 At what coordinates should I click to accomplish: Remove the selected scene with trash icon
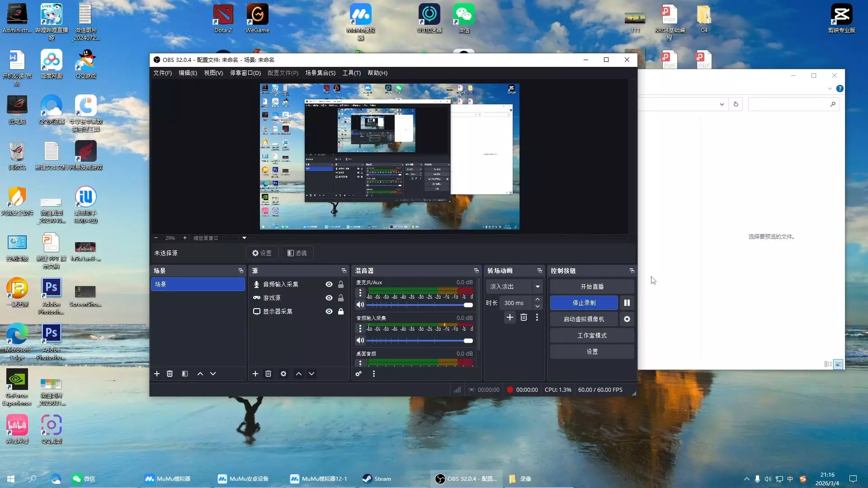click(170, 374)
